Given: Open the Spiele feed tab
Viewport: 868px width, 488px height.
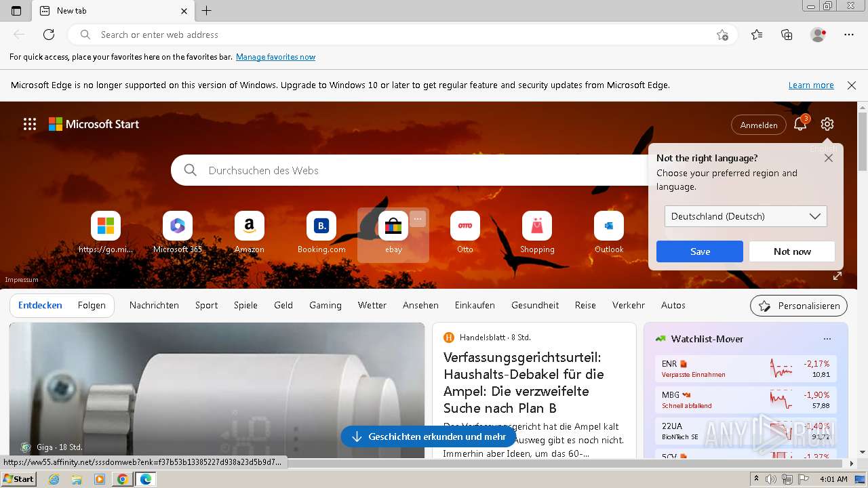Looking at the screenshot, I should pyautogui.click(x=245, y=305).
